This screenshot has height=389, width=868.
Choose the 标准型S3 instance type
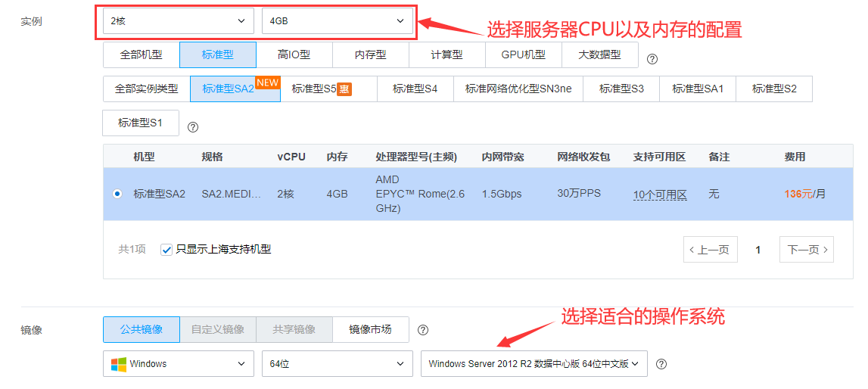[621, 89]
